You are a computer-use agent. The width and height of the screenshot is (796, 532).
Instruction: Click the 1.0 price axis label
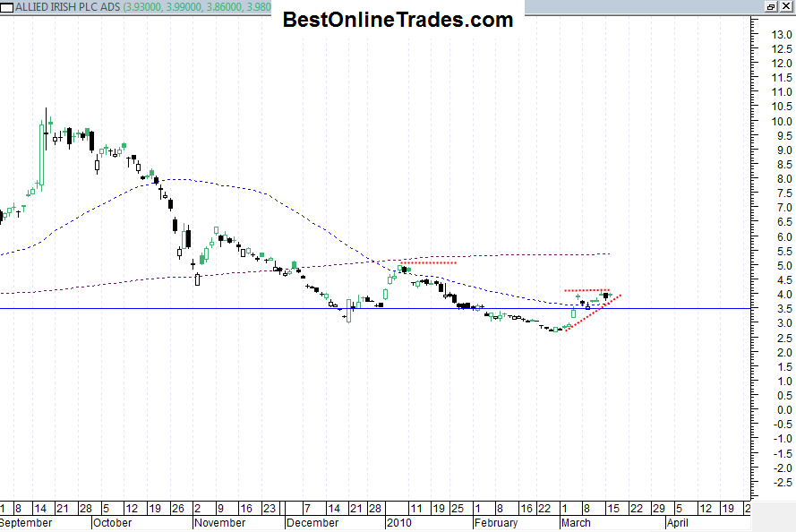pyautogui.click(x=785, y=382)
